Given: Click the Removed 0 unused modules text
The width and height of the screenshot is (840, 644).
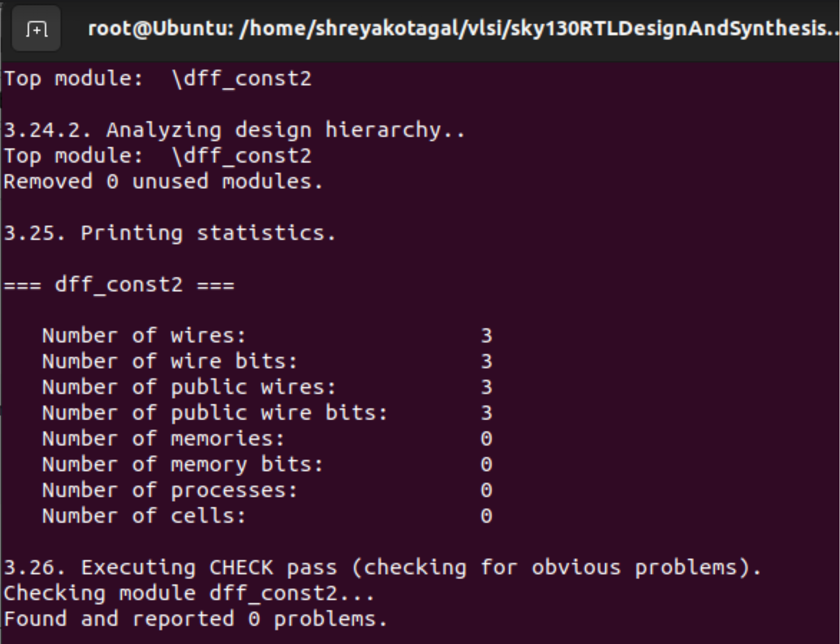Looking at the screenshot, I should pos(162,181).
